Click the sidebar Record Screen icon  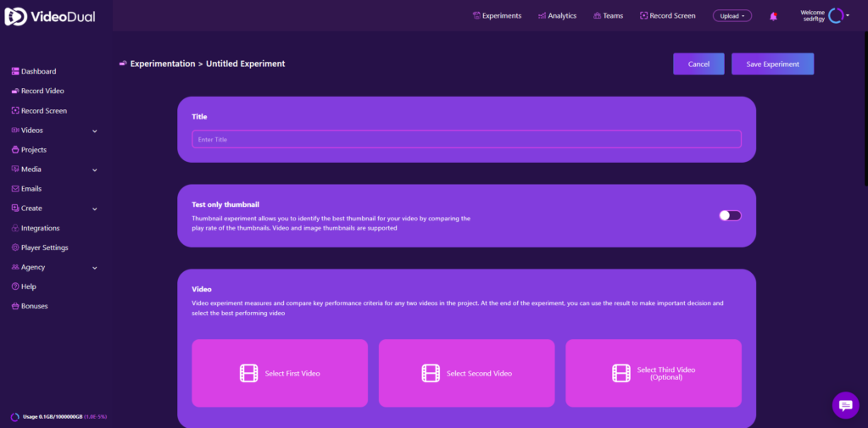pos(15,111)
